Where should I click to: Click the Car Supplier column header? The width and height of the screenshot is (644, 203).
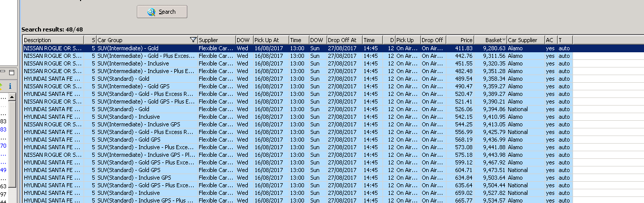[525, 40]
